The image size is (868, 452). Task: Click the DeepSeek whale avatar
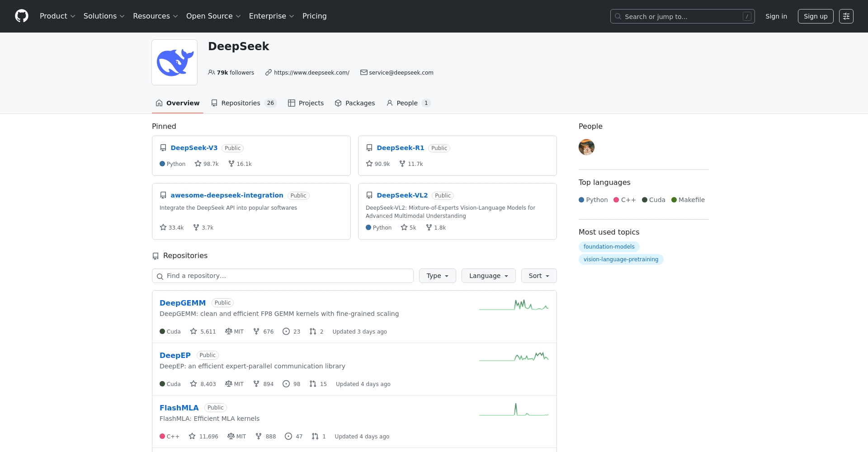tap(175, 62)
